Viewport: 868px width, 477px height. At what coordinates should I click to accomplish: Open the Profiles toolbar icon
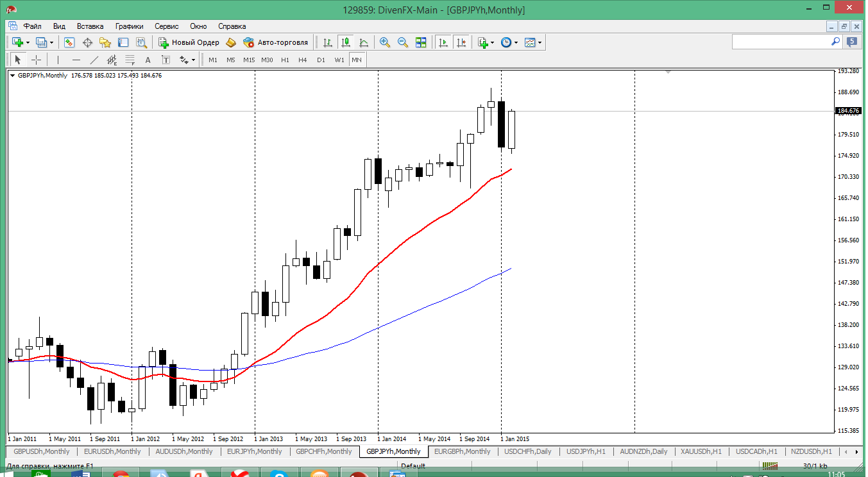(x=42, y=42)
